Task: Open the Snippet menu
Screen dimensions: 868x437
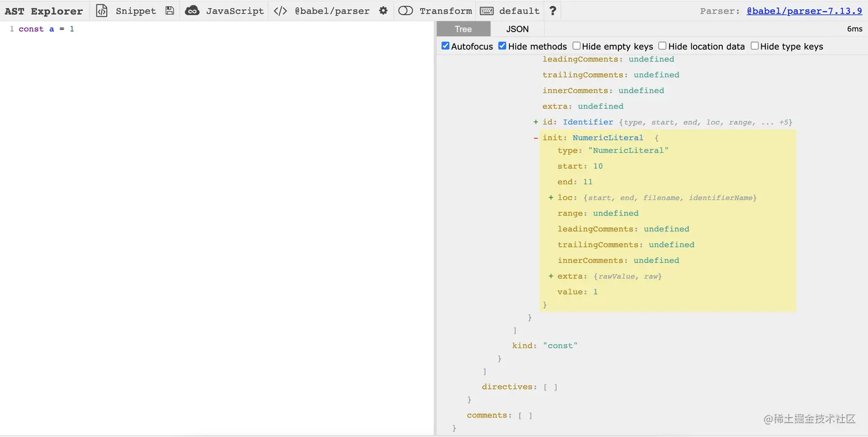Action: tap(135, 10)
